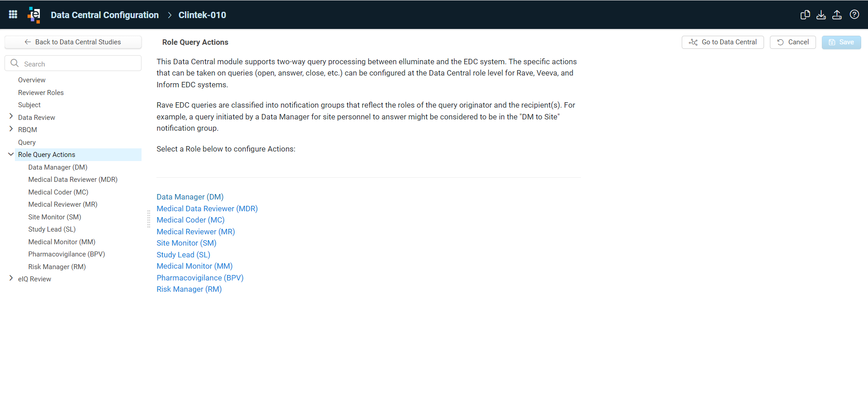
Task: Focus the sidebar Search field
Action: [73, 63]
